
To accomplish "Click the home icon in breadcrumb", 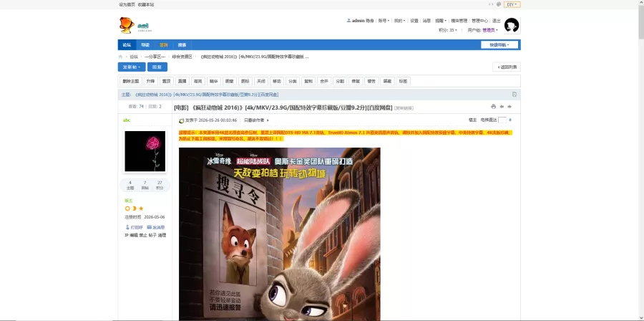I will (x=120, y=57).
